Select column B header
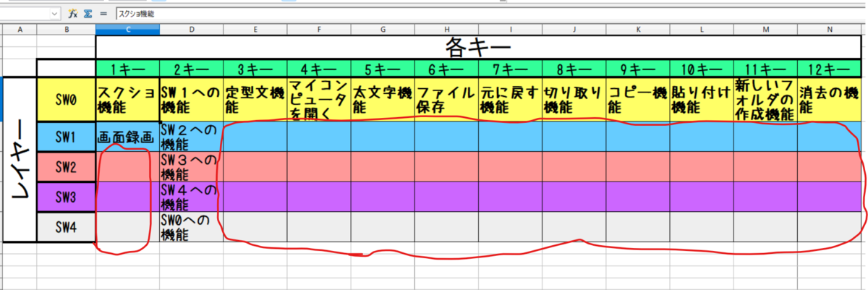The height and width of the screenshot is (290, 868). 67,29
